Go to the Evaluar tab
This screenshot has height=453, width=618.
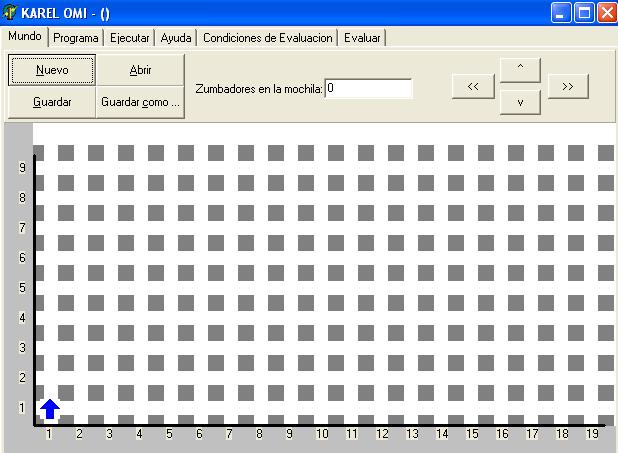coord(361,38)
